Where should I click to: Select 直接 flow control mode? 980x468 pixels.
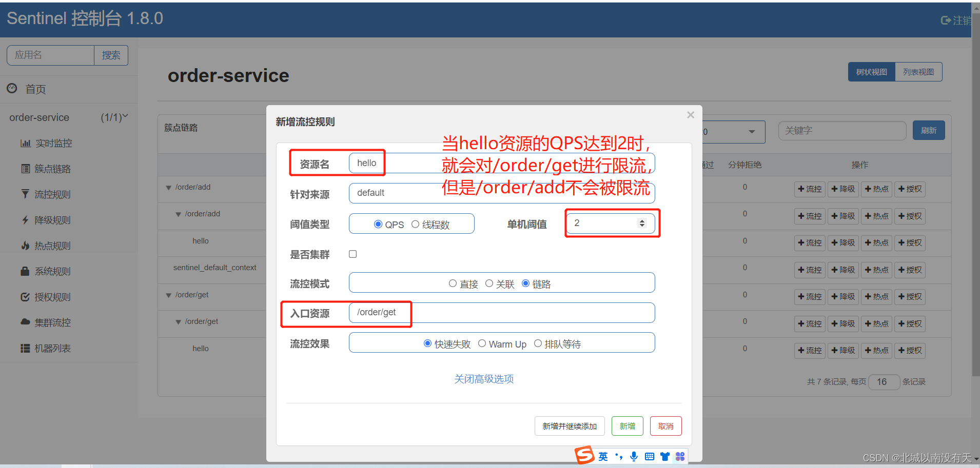click(453, 283)
